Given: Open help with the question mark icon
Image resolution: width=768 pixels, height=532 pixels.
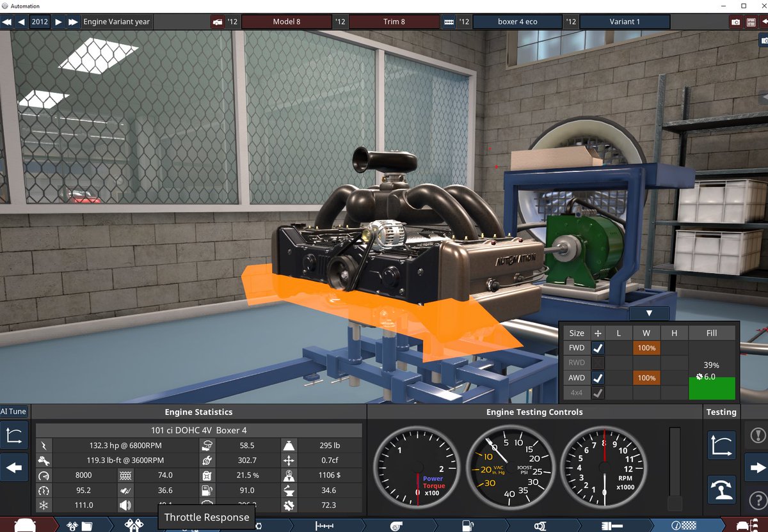Looking at the screenshot, I should pyautogui.click(x=757, y=501).
